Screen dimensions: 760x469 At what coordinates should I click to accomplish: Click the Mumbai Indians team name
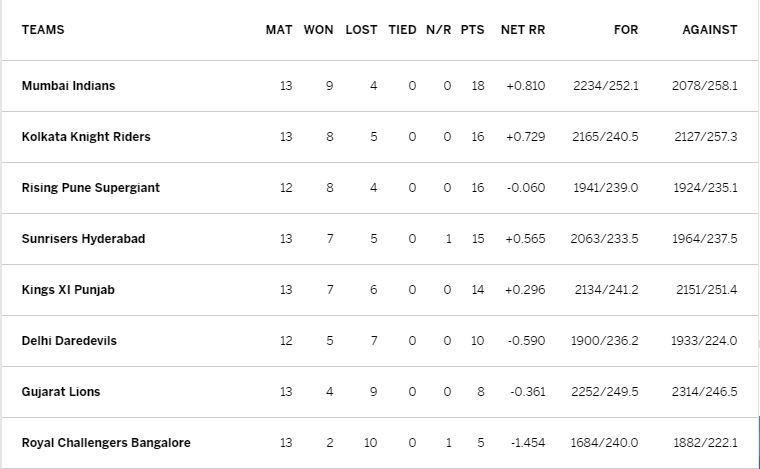[68, 86]
